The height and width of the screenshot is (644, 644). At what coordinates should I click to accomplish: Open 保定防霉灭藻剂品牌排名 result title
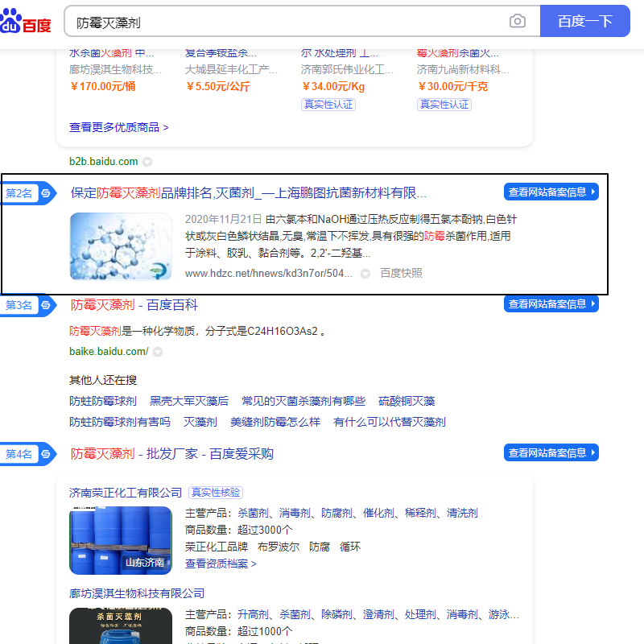(x=248, y=192)
